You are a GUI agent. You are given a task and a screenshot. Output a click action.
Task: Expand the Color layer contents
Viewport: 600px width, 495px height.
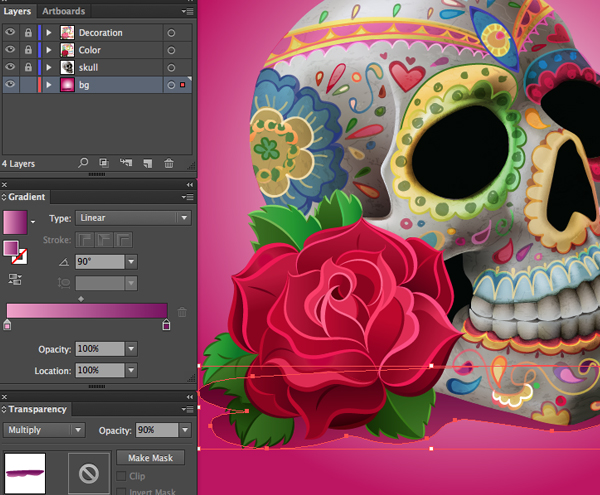click(x=49, y=50)
